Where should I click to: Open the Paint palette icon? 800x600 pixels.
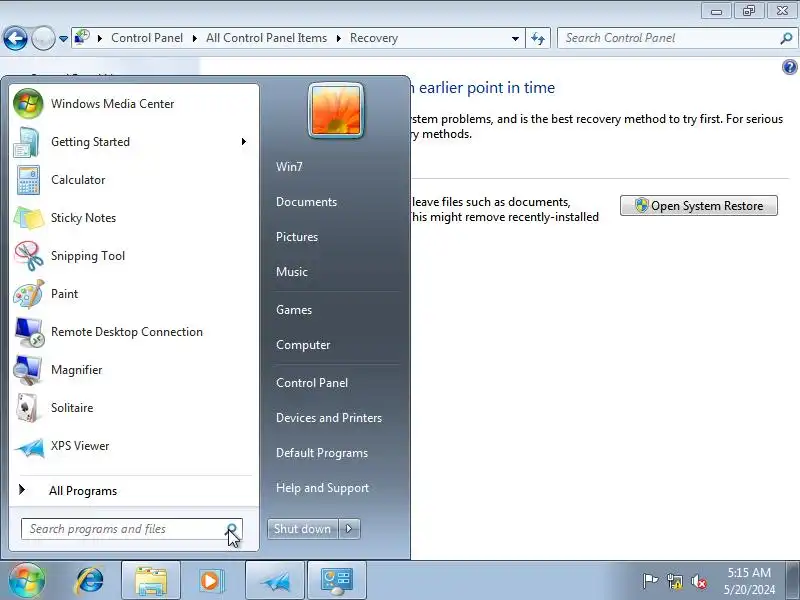29,294
